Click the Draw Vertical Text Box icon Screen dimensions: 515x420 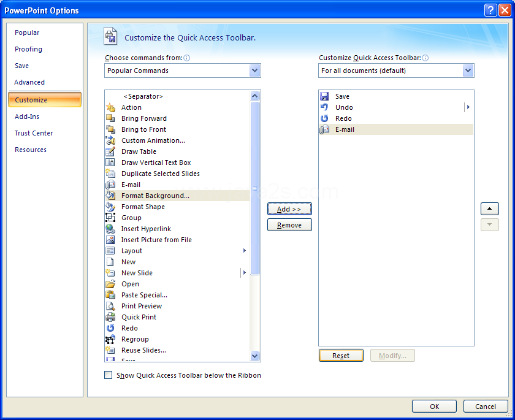(110, 162)
